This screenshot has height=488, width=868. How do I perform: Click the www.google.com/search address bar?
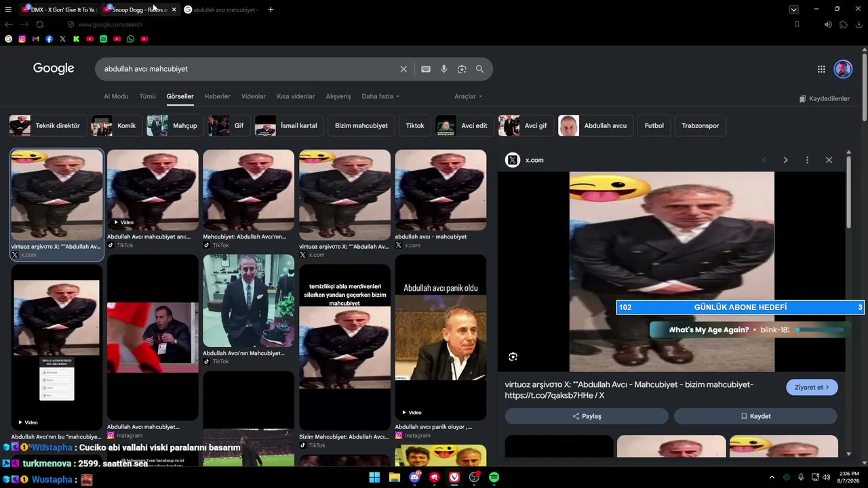(x=110, y=24)
